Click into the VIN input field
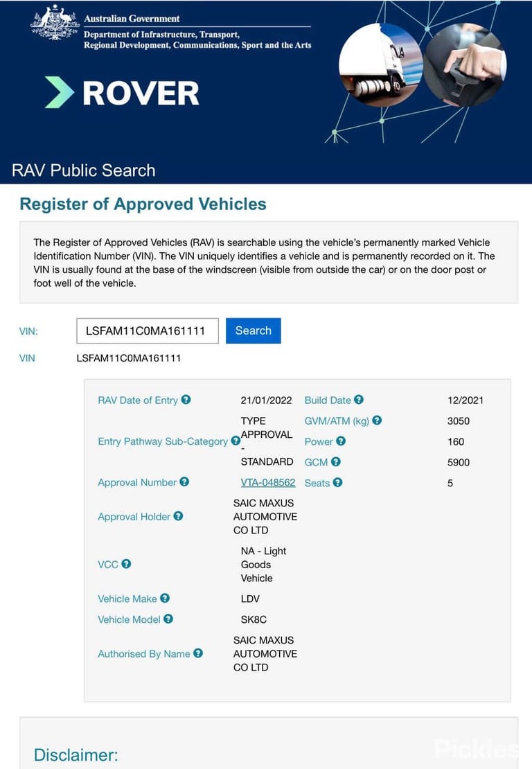 (x=148, y=330)
